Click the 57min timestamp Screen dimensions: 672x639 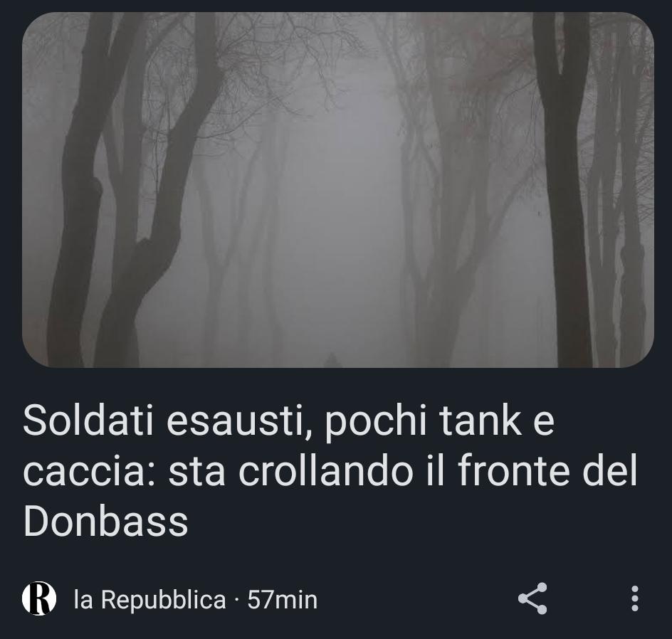283,599
